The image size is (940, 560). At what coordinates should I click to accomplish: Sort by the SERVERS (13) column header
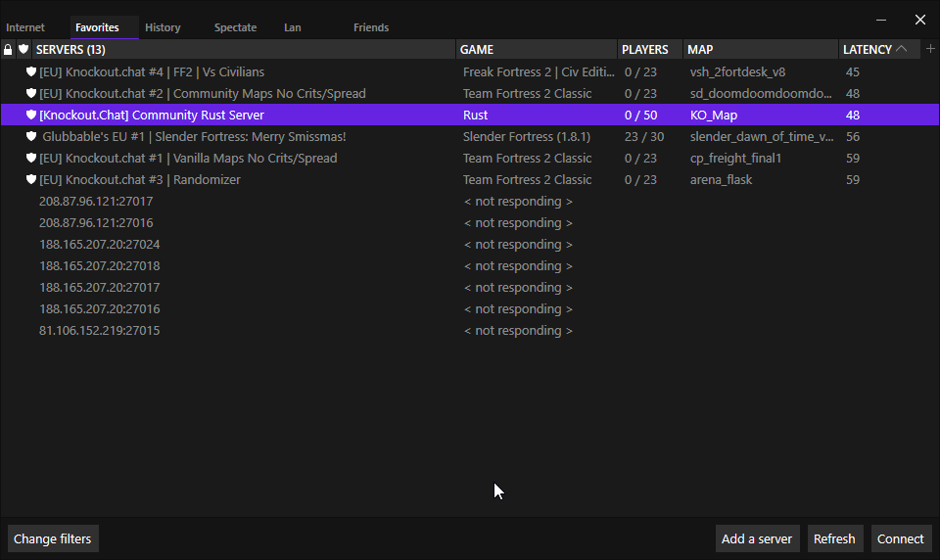[244, 49]
